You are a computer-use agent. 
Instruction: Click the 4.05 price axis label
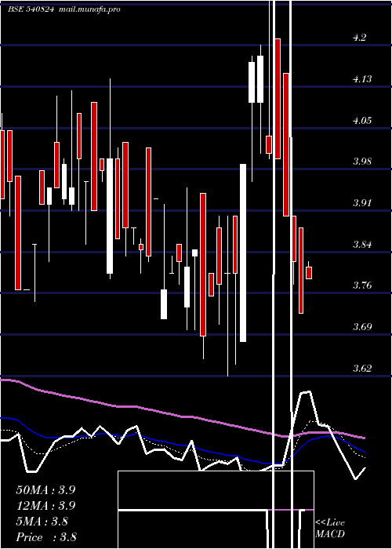pos(362,121)
